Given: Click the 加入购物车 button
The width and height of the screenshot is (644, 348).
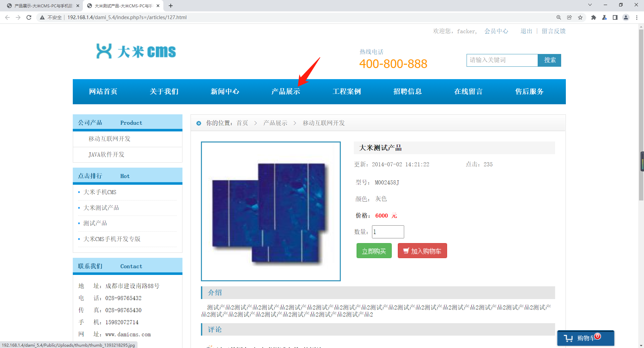Looking at the screenshot, I should pos(422,250).
